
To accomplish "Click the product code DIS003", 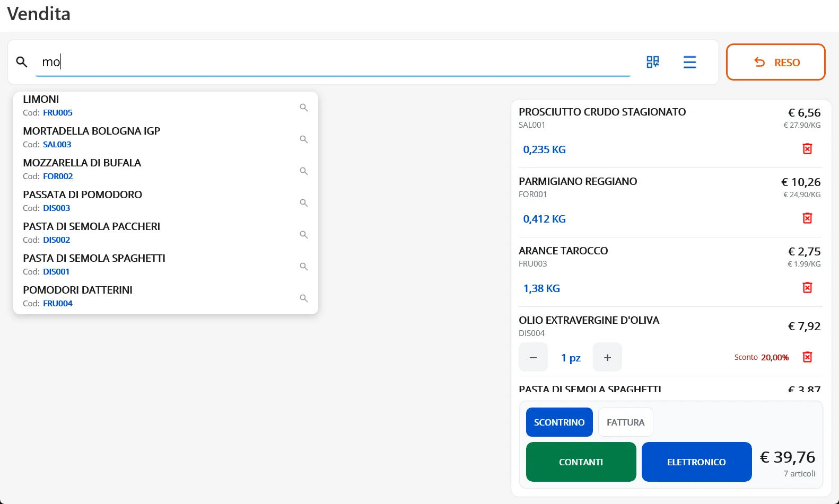I will pyautogui.click(x=57, y=208).
